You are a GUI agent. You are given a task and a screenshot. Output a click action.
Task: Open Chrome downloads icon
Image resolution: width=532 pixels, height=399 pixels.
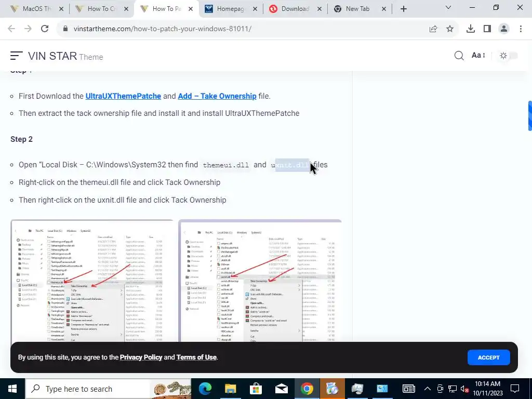(x=471, y=29)
